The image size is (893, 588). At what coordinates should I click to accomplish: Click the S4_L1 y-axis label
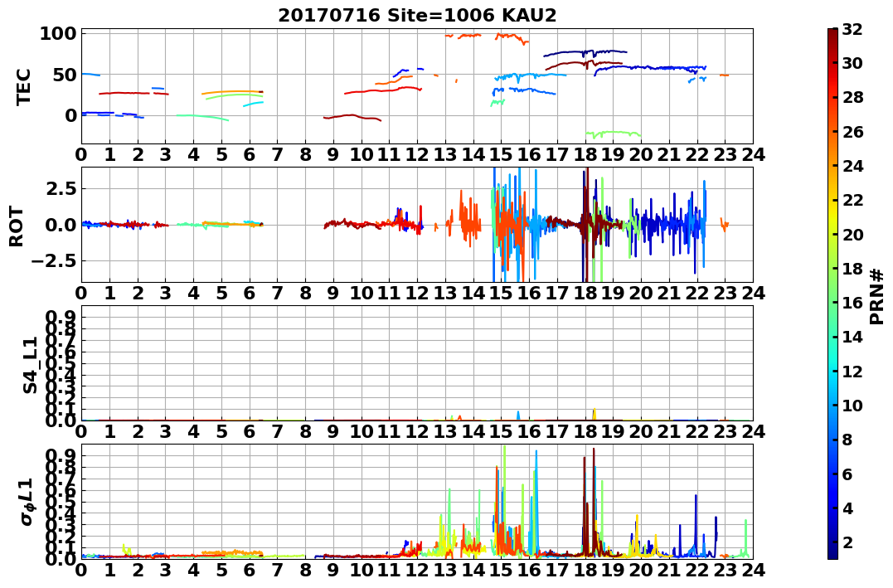tap(30, 365)
